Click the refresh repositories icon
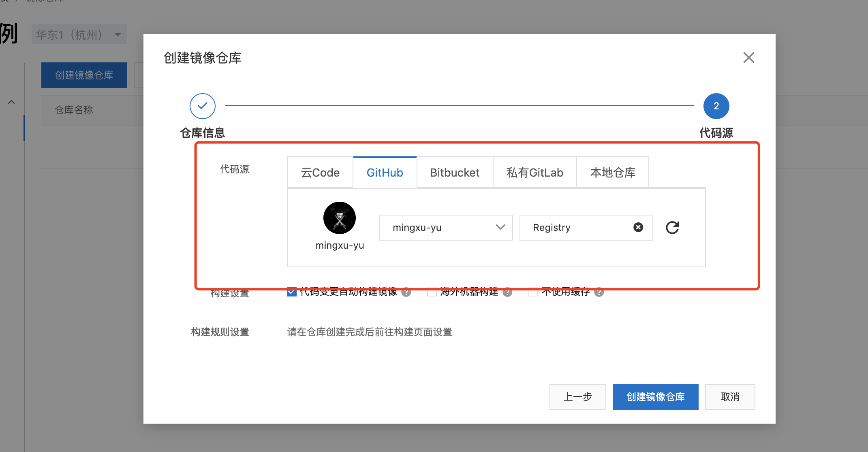Screen dimensions: 868x452 pos(672,228)
